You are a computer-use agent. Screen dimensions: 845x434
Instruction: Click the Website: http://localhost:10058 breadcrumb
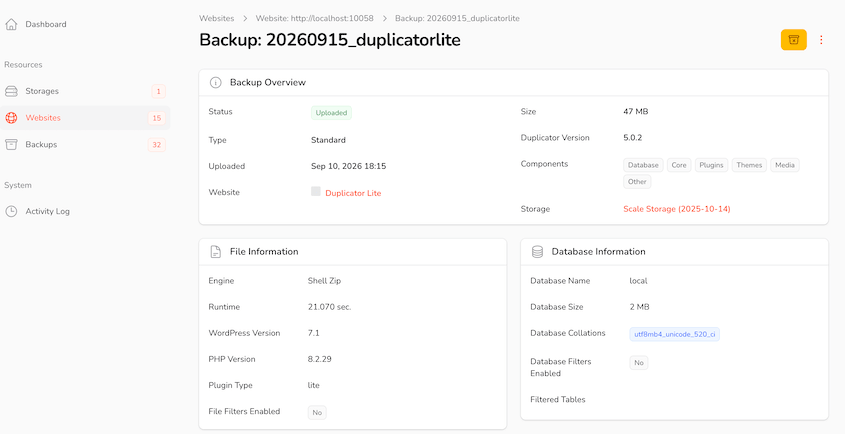point(315,18)
